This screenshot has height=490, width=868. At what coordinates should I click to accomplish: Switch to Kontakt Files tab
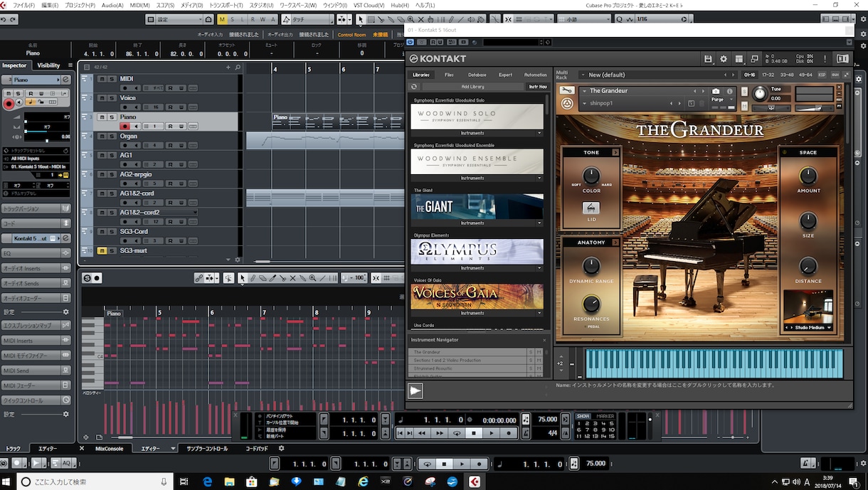[449, 75]
